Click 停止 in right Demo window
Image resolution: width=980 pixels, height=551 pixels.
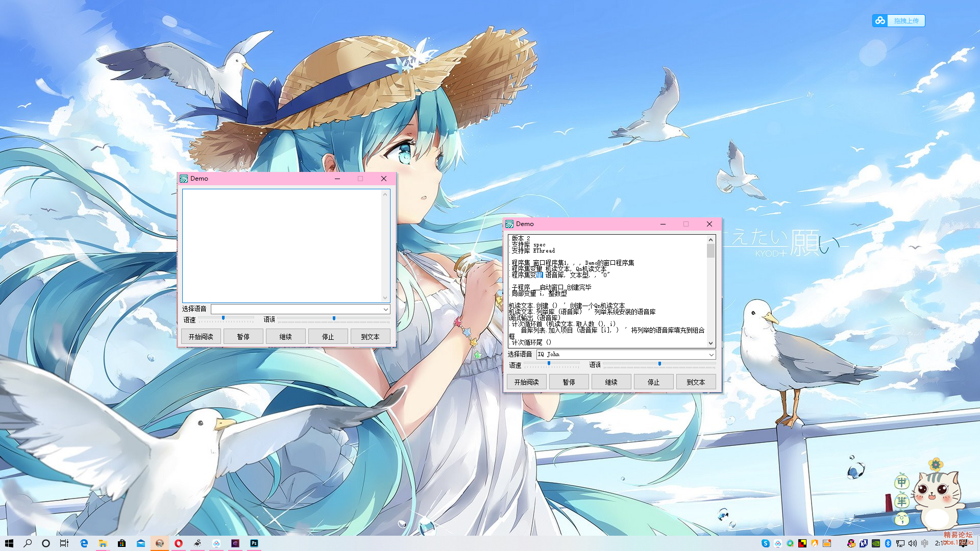[653, 382]
